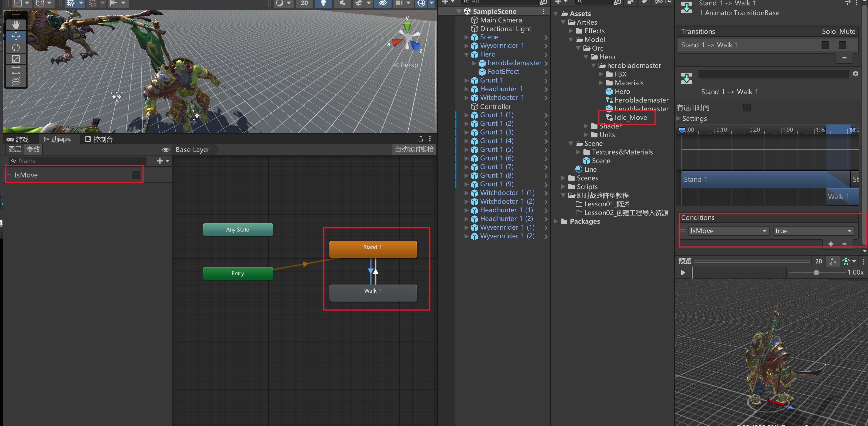Toggle hidden objects visibility eye icon

(x=383, y=3)
